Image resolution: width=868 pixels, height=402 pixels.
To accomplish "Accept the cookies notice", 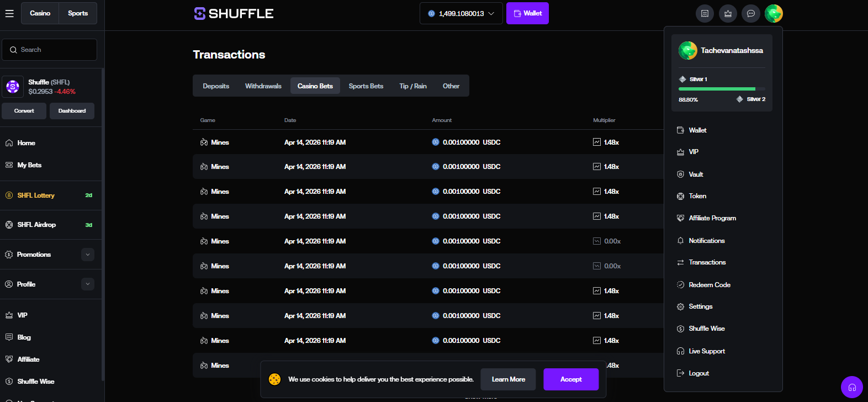I will click(571, 379).
